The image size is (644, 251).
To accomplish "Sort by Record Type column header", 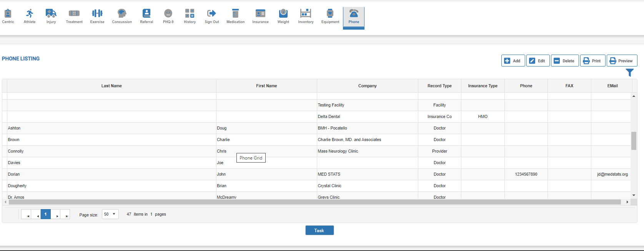I will [x=439, y=86].
